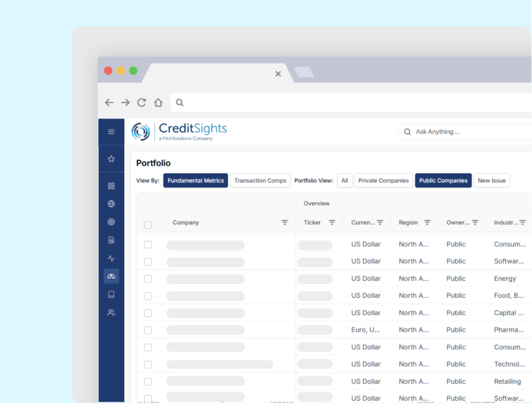Screen dimensions: 532x404
Task: Click the users icon in sidebar
Action: tap(111, 312)
